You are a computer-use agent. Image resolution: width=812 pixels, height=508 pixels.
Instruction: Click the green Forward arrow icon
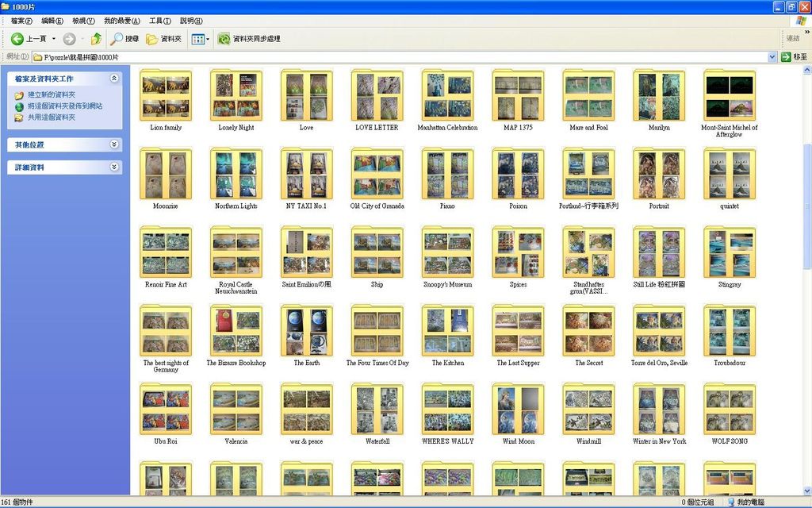click(70, 39)
